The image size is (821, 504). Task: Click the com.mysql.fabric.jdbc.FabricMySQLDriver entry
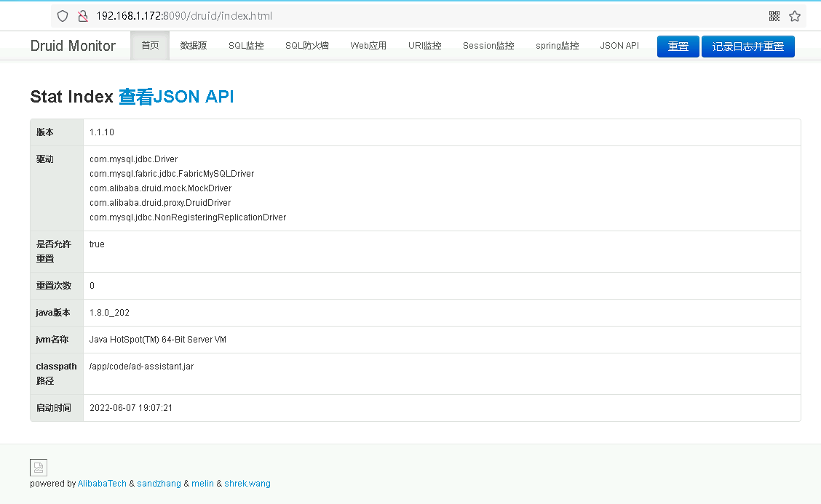(x=172, y=174)
